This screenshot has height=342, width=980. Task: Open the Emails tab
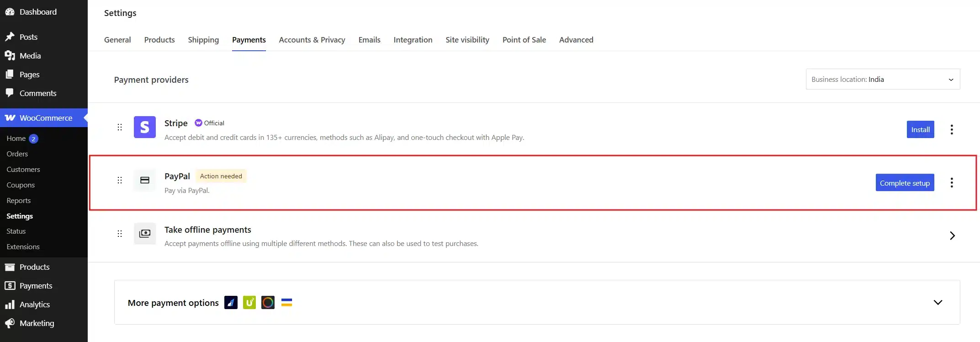(369, 40)
